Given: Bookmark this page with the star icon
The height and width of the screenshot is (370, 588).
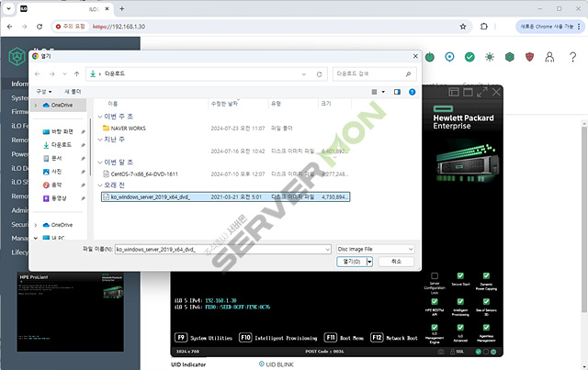Looking at the screenshot, I should [x=463, y=27].
